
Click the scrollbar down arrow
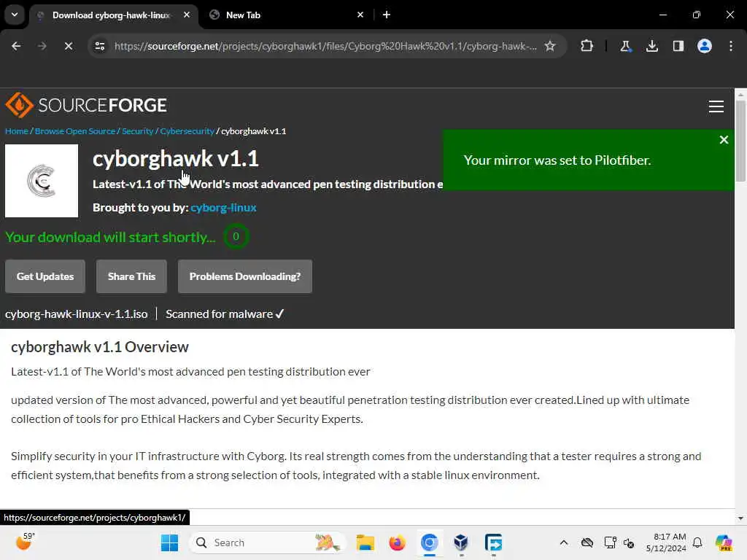tap(740, 518)
